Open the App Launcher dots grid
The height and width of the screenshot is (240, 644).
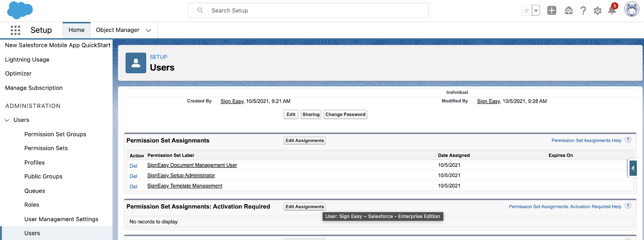15,30
